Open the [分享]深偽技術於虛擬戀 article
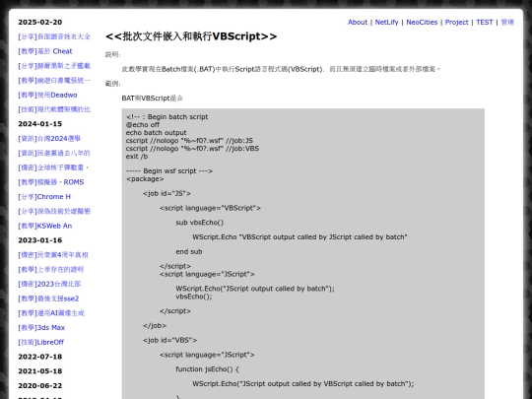The width and height of the screenshot is (532, 399). coord(54,212)
